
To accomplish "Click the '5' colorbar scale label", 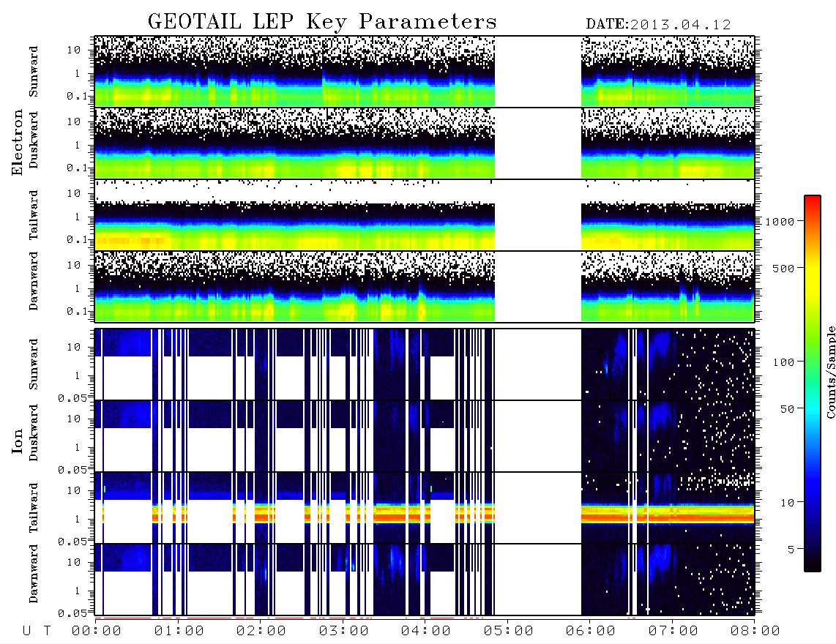I will [791, 550].
